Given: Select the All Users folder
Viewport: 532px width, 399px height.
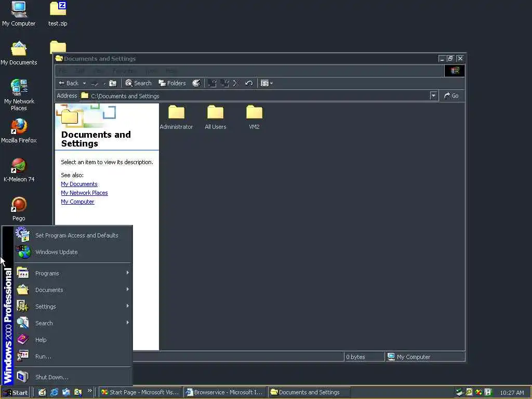Looking at the screenshot, I should click(216, 117).
